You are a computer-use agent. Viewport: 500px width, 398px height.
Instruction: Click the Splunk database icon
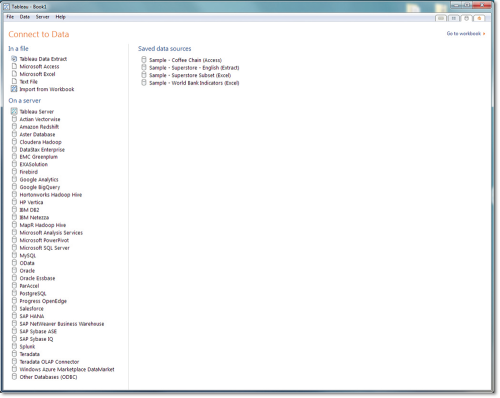click(14, 346)
